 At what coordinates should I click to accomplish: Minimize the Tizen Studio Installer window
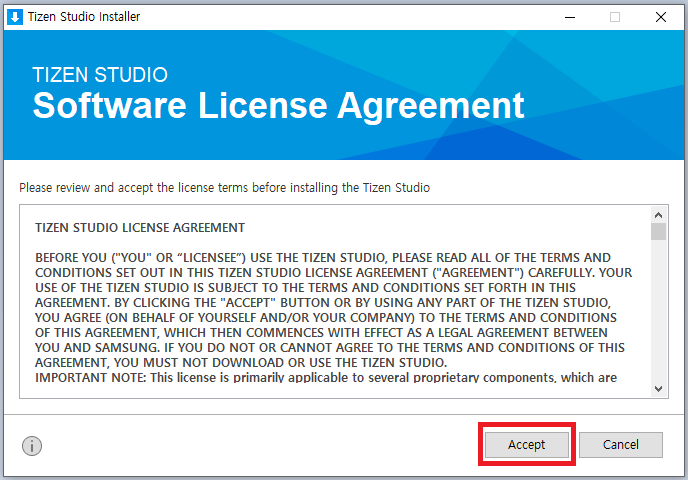click(x=570, y=17)
